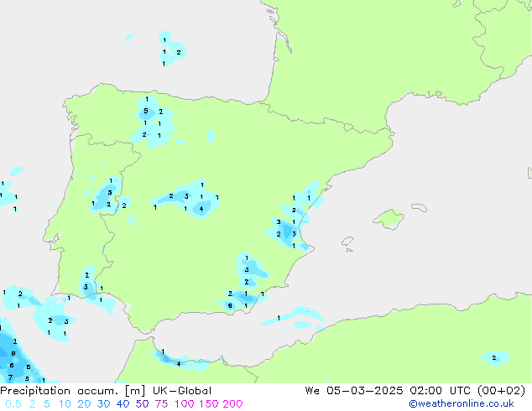Image resolution: width=532 pixels, height=411 pixels.
Task: Select the 'UK-Global' model label
Action: (182, 391)
